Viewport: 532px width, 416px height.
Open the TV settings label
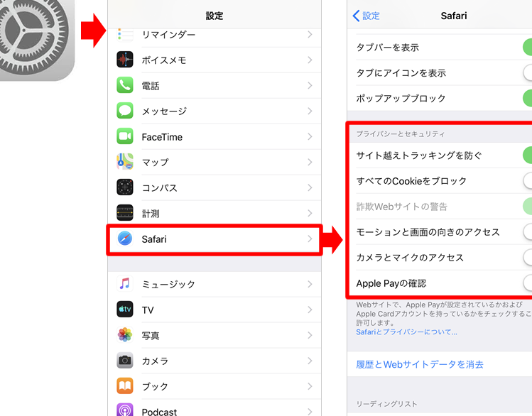[148, 310]
